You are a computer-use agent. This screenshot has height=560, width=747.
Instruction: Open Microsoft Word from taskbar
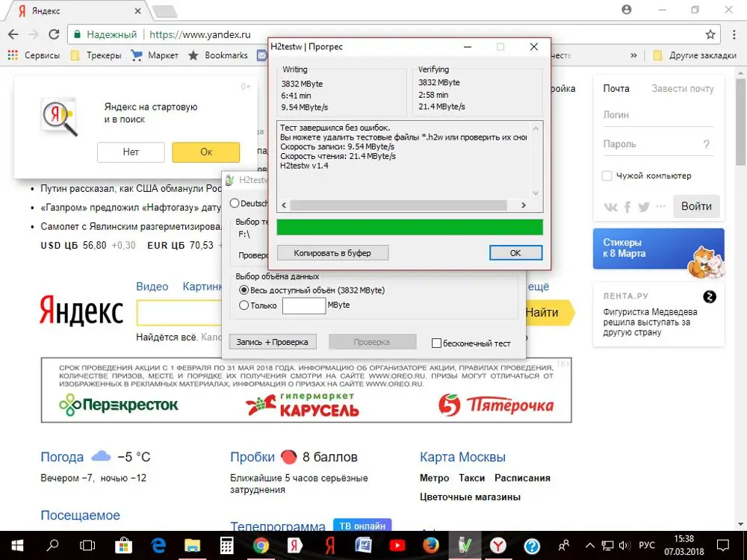(364, 546)
